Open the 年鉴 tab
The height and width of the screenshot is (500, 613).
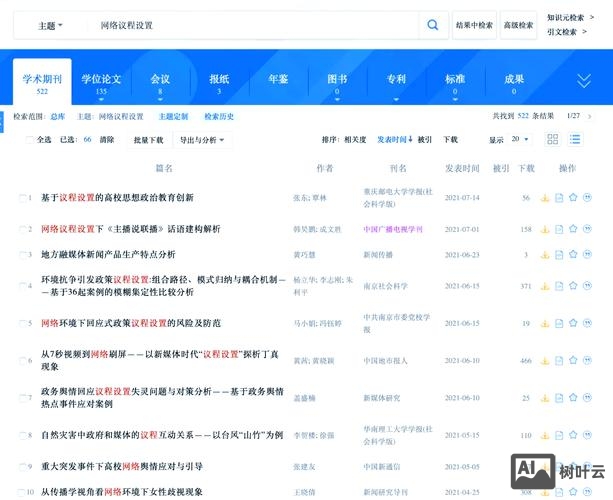point(278,79)
